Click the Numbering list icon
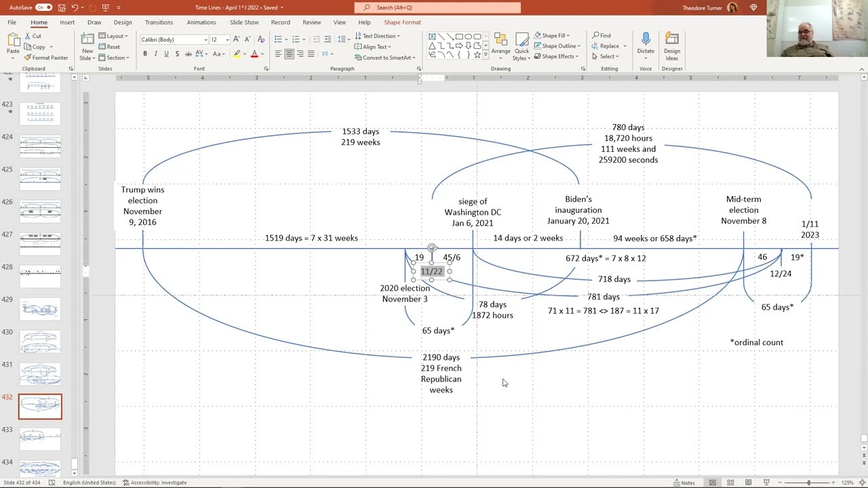Viewport: 868px width, 488px height. pos(296,39)
